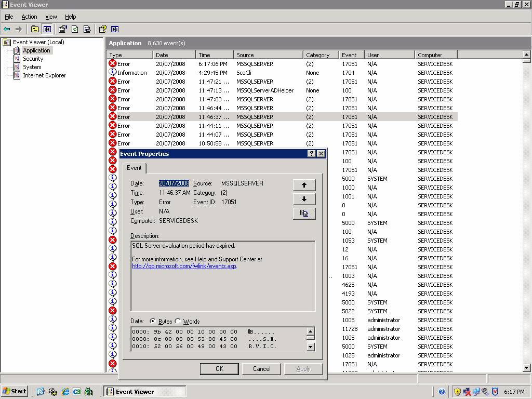
Task: Sort events by the Source column header
Action: [x=268, y=55]
